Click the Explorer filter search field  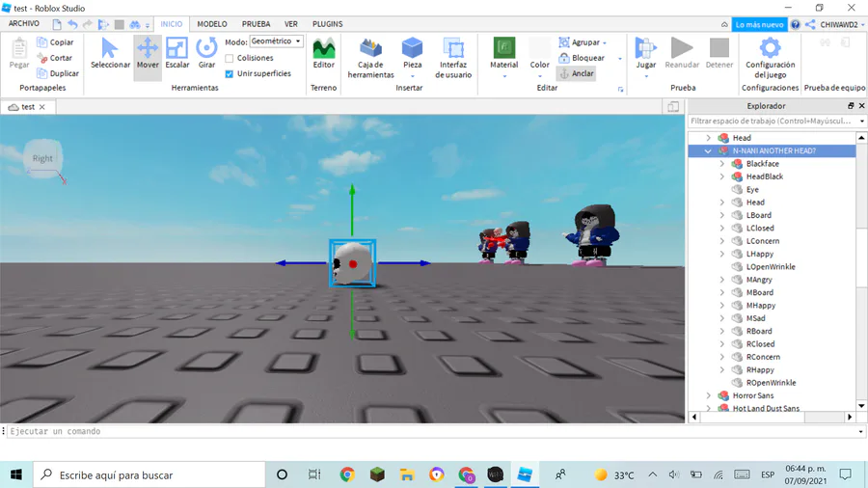tap(773, 121)
